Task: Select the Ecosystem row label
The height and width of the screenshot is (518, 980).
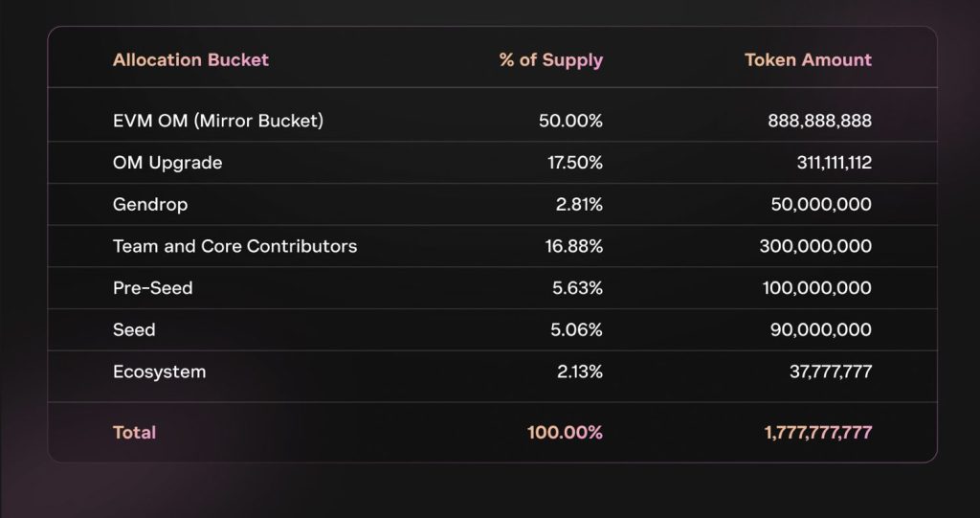Action: tap(160, 372)
